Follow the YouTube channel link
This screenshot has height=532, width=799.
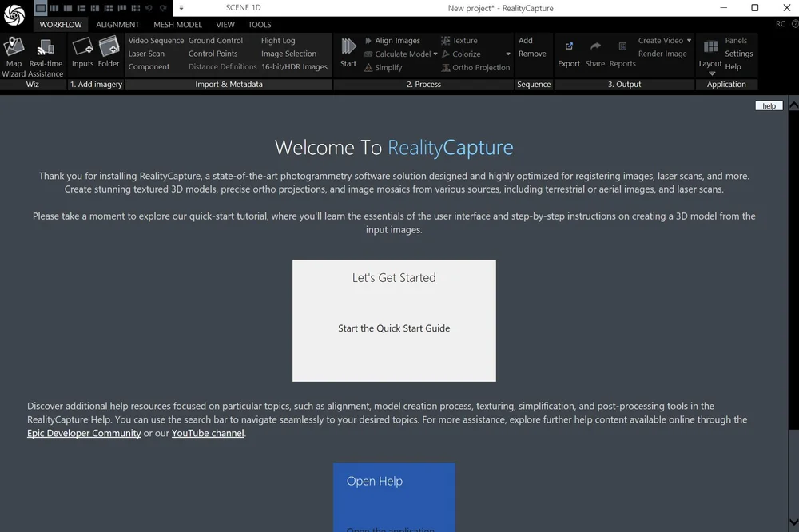[x=208, y=433]
